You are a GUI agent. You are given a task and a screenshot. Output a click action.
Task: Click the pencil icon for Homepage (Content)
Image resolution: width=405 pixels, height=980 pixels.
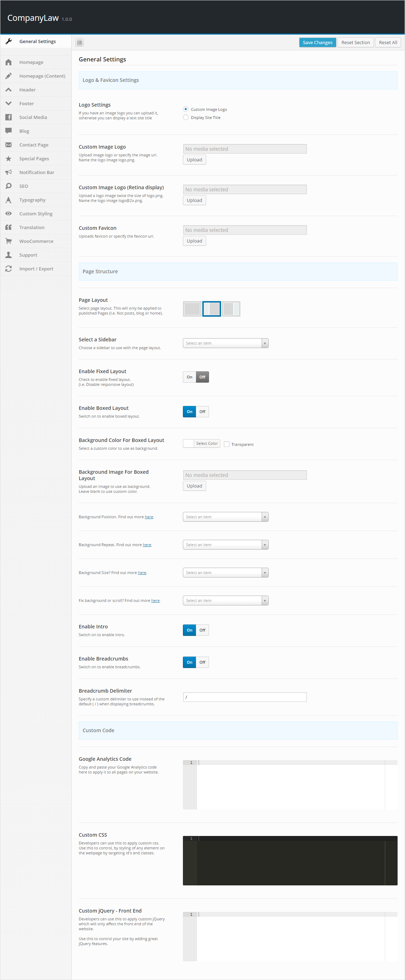click(x=9, y=76)
